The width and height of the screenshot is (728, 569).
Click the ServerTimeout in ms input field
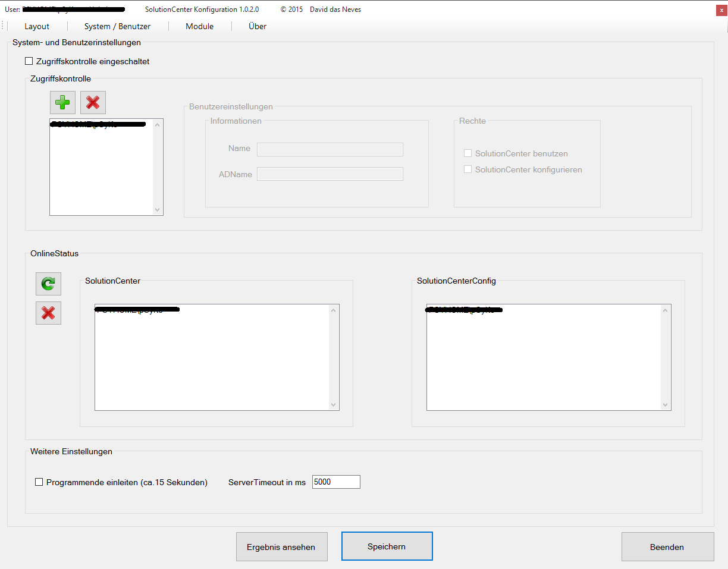336,482
